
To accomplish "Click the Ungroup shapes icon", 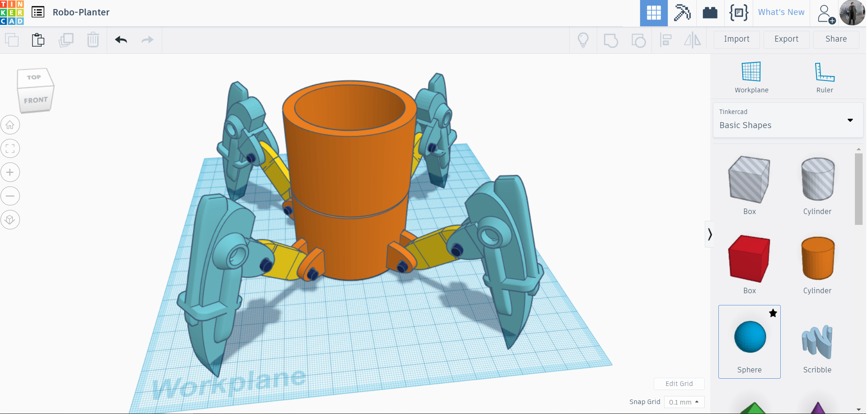I will [x=638, y=40].
